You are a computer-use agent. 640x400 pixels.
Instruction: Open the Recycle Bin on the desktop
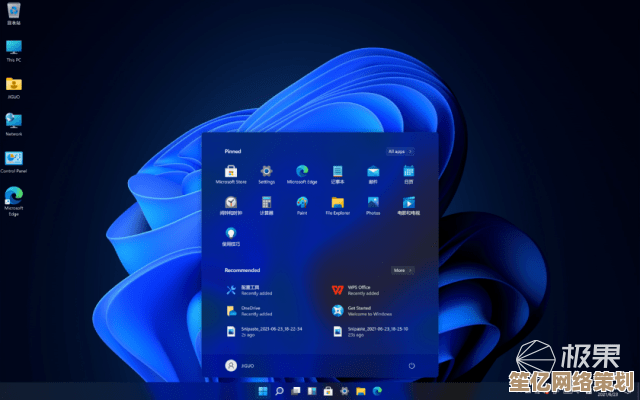click(x=14, y=13)
